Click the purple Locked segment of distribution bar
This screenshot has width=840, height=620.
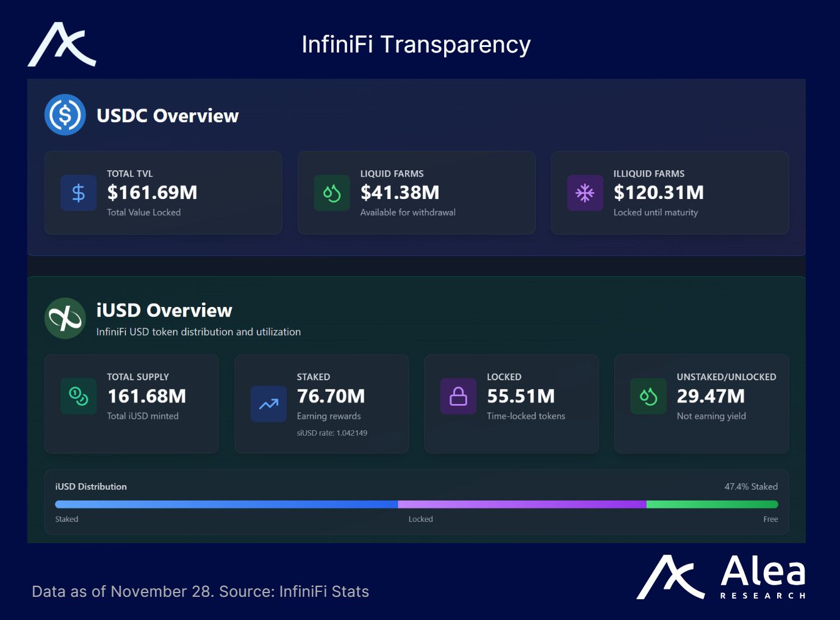point(522,505)
